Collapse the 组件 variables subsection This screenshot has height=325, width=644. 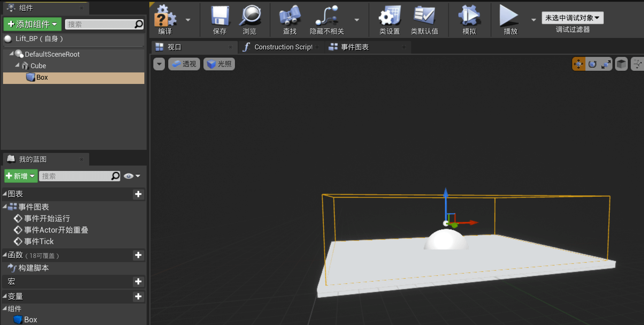pos(5,309)
